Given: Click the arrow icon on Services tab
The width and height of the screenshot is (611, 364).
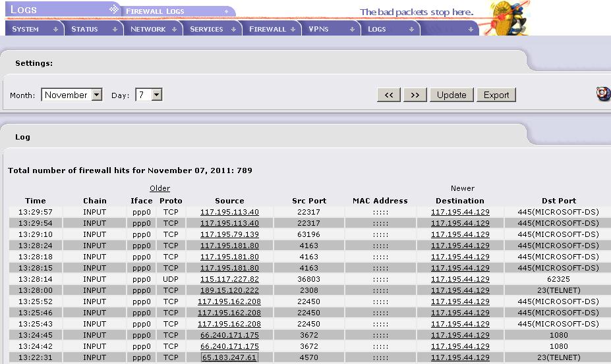Looking at the screenshot, I should pyautogui.click(x=234, y=30).
